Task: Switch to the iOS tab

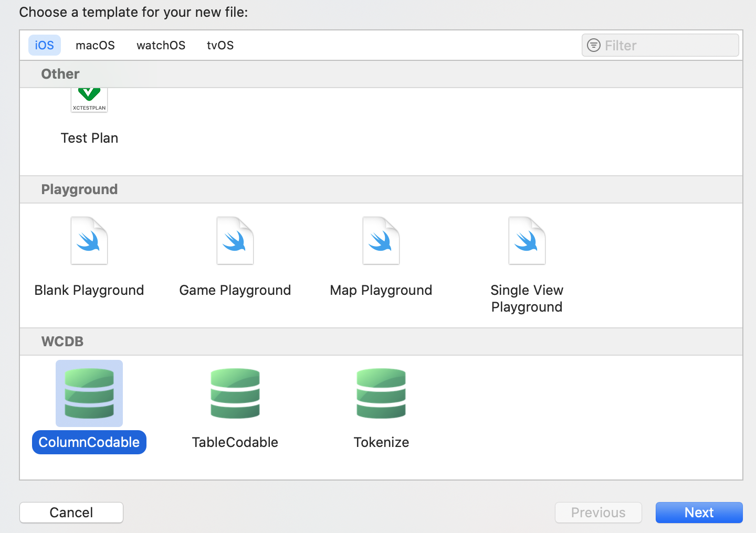Action: click(45, 45)
